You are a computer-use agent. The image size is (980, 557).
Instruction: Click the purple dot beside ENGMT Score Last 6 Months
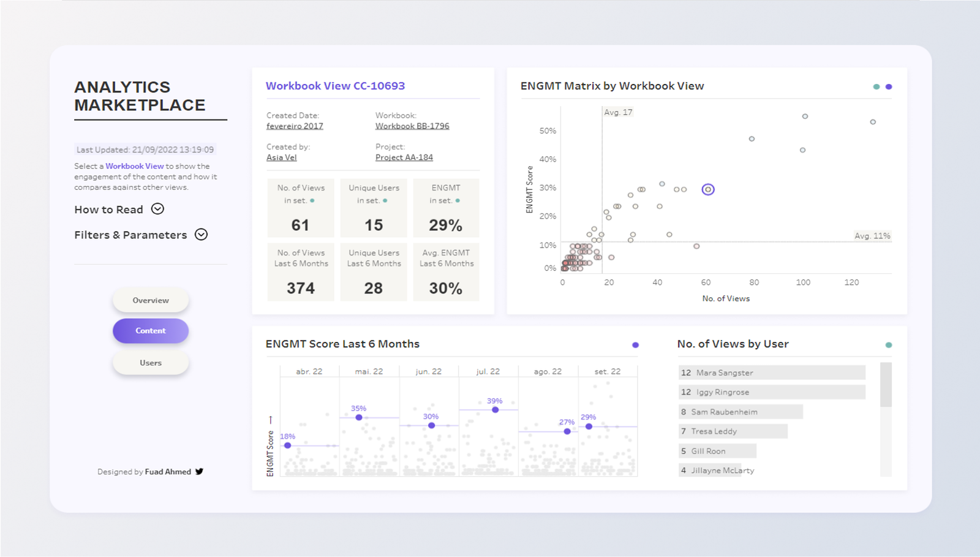pyautogui.click(x=635, y=345)
